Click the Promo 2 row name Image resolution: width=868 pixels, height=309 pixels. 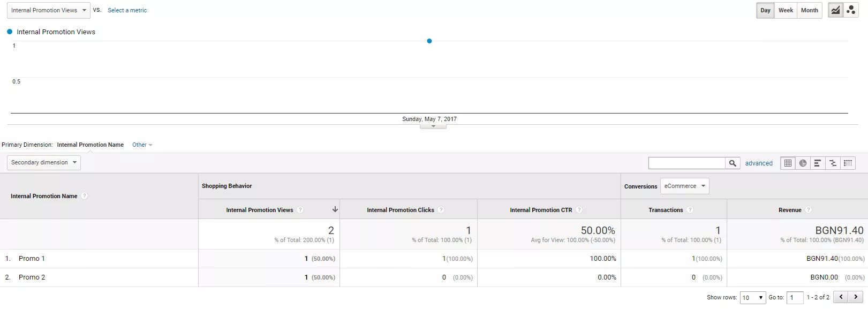click(x=32, y=277)
